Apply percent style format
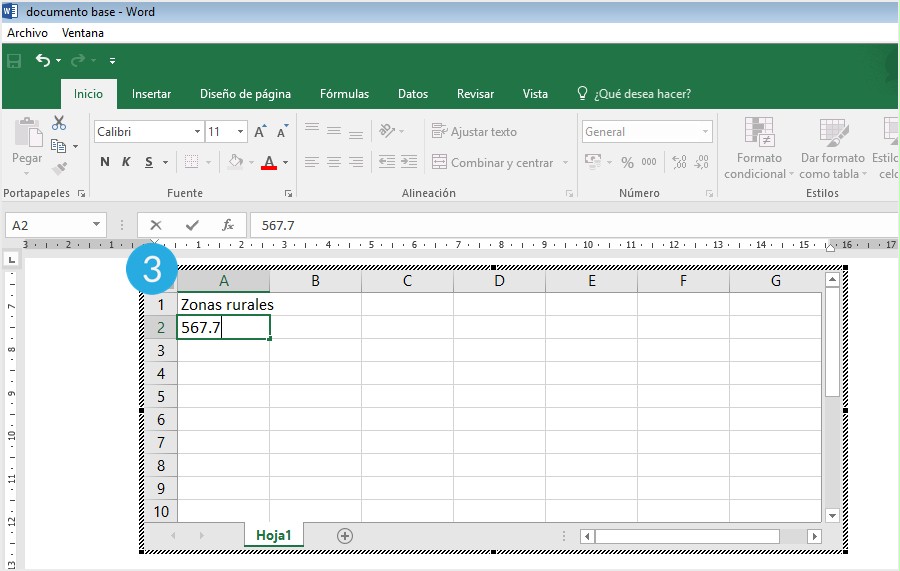Viewport: 900px width, 571px height. (627, 162)
